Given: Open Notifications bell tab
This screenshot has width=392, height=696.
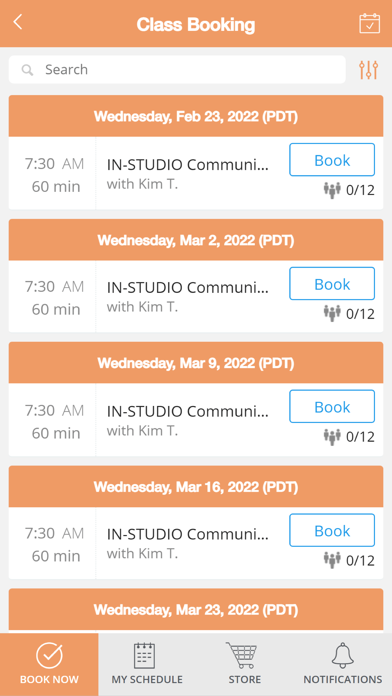Looking at the screenshot, I should [343, 664].
